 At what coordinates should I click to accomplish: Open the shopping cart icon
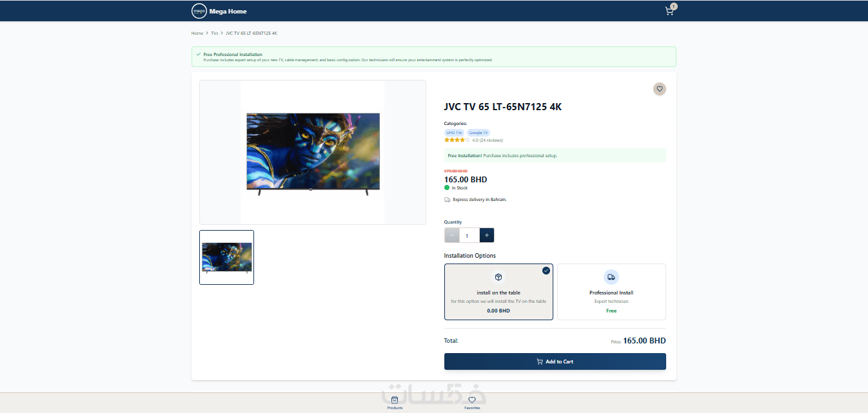pos(669,11)
